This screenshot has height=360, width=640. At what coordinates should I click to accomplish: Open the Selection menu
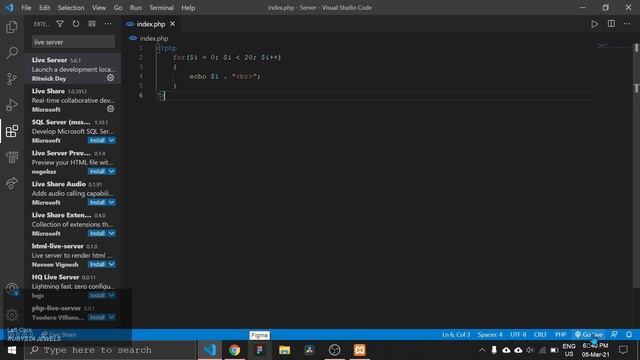click(x=71, y=8)
